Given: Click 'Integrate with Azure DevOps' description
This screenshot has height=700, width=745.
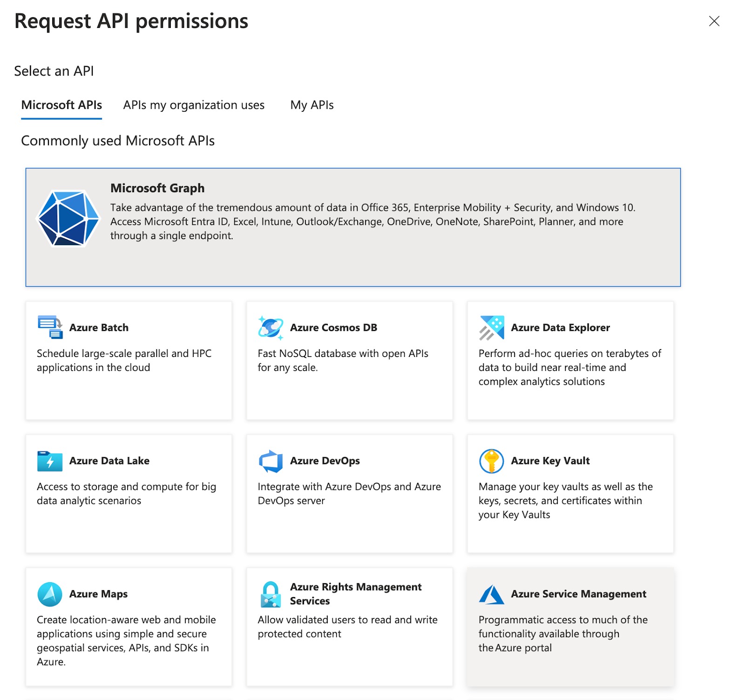Looking at the screenshot, I should pyautogui.click(x=349, y=493).
